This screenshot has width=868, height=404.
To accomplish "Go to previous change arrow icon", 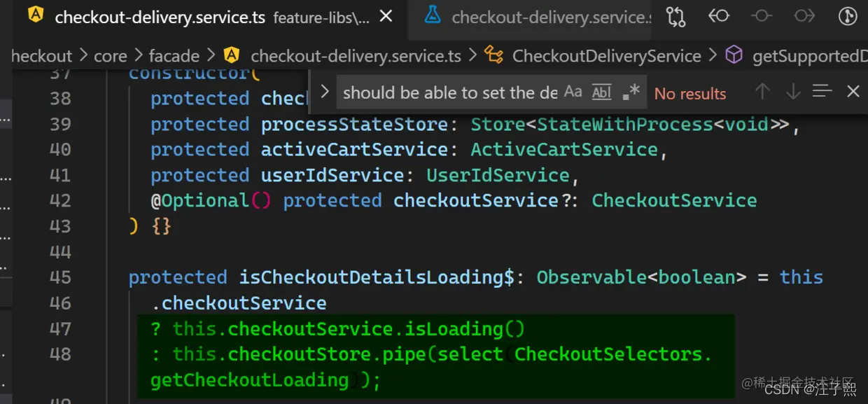I will coord(719,15).
